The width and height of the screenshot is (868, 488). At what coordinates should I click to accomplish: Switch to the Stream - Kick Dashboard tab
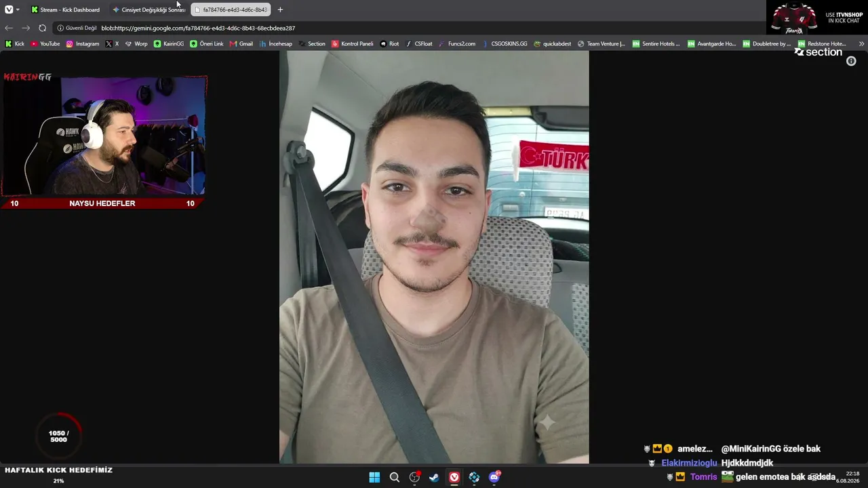coord(66,9)
